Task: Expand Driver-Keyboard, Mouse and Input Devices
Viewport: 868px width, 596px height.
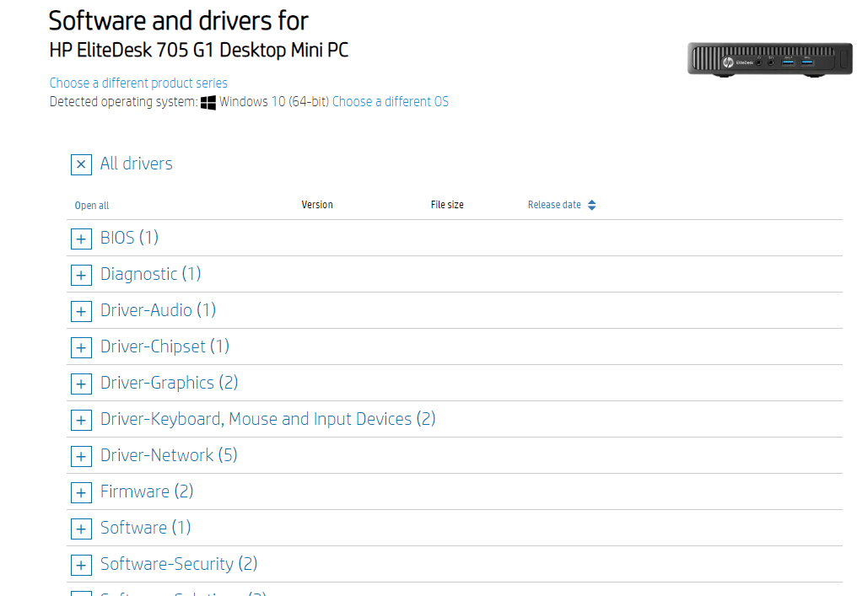Action: click(x=81, y=420)
